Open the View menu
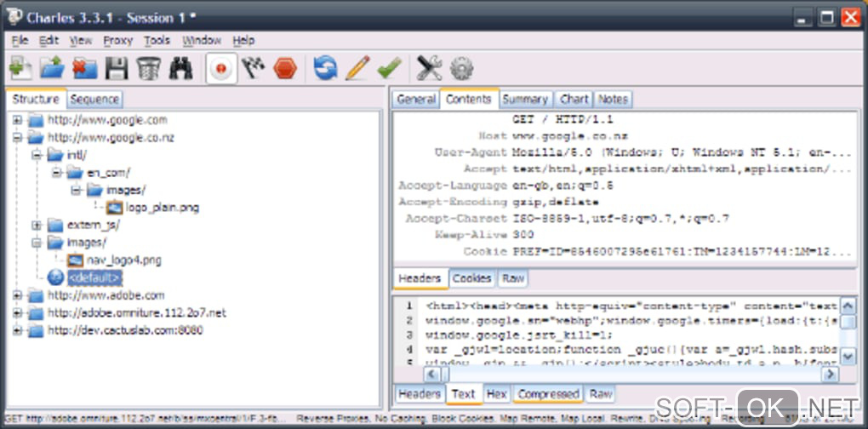This screenshot has width=868, height=429. click(x=81, y=40)
